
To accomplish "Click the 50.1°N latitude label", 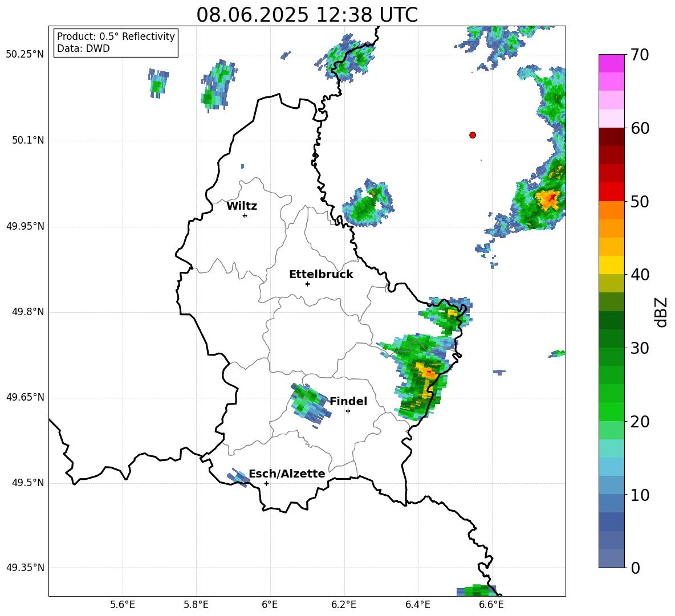I will coord(27,141).
